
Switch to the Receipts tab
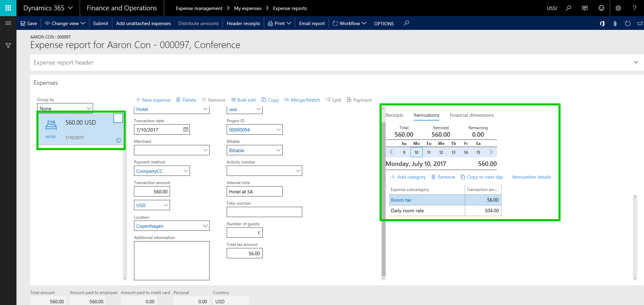[x=394, y=115]
